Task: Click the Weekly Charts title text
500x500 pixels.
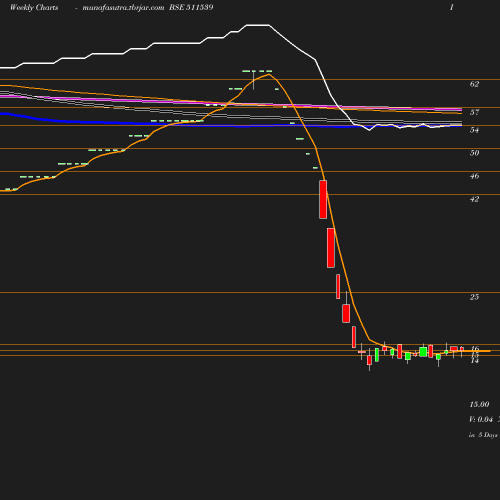Action: tap(34, 7)
